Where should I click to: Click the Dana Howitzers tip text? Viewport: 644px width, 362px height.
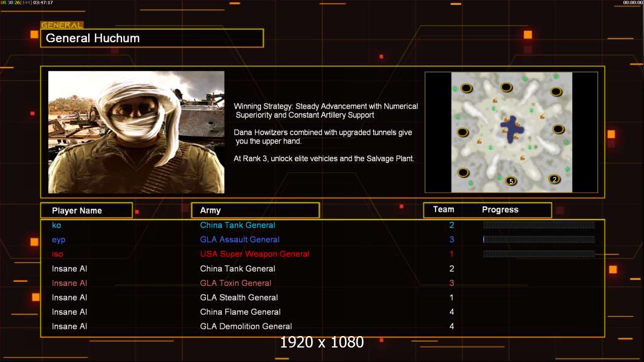pyautogui.click(x=323, y=136)
